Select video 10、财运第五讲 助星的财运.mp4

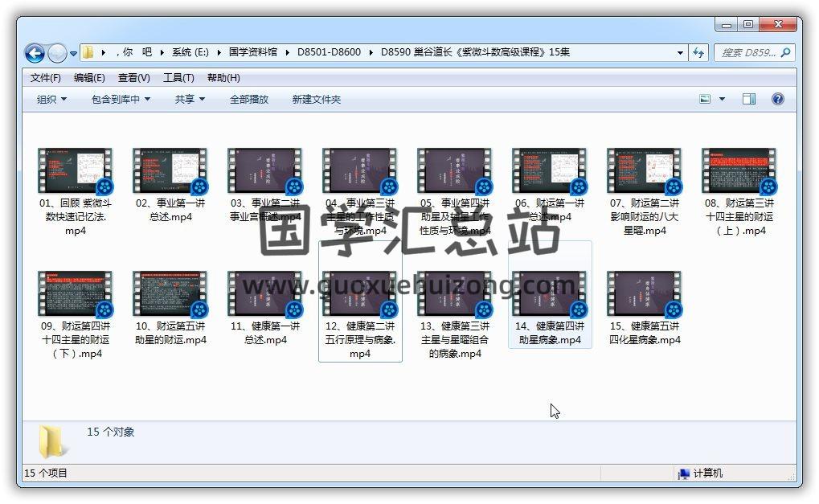point(170,308)
